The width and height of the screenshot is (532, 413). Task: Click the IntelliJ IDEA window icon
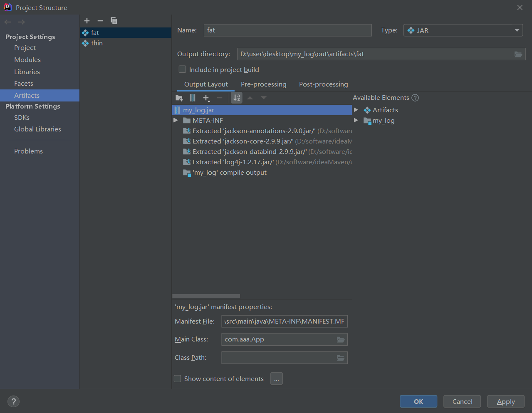coord(7,7)
